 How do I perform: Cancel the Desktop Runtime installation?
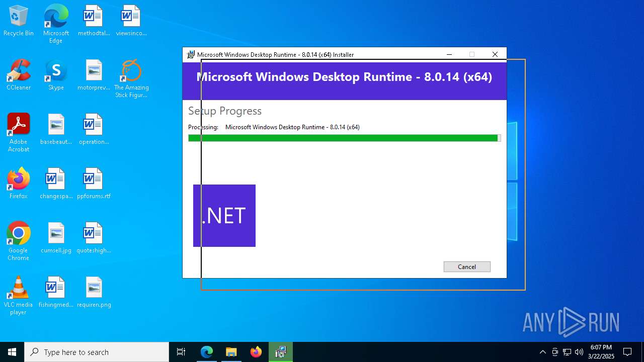[x=467, y=266]
